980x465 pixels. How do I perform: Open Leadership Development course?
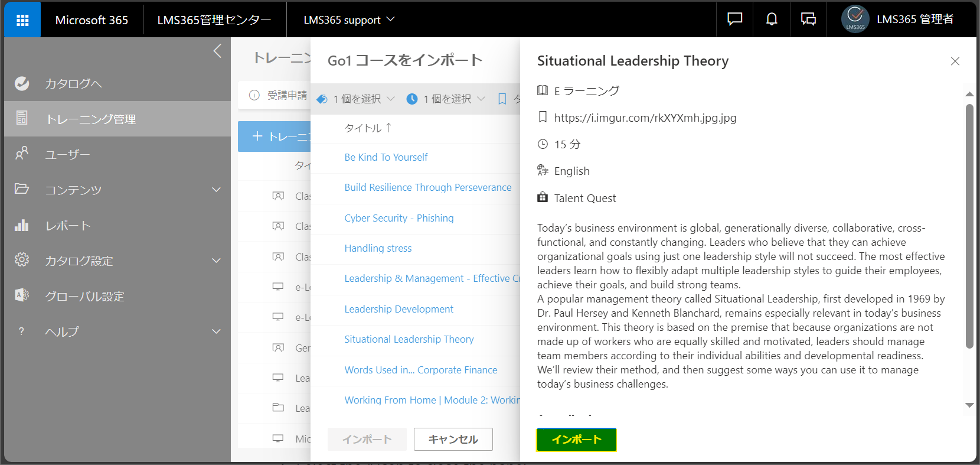pyautogui.click(x=399, y=309)
